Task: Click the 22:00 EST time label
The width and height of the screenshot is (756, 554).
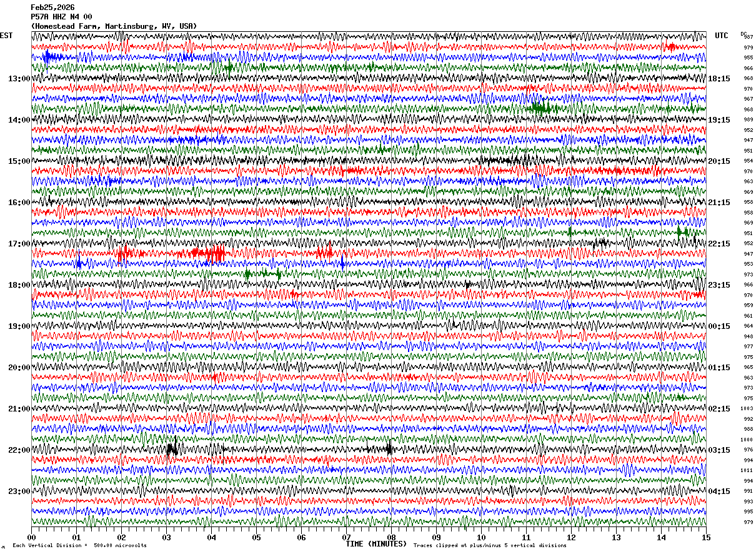Action: tap(19, 450)
